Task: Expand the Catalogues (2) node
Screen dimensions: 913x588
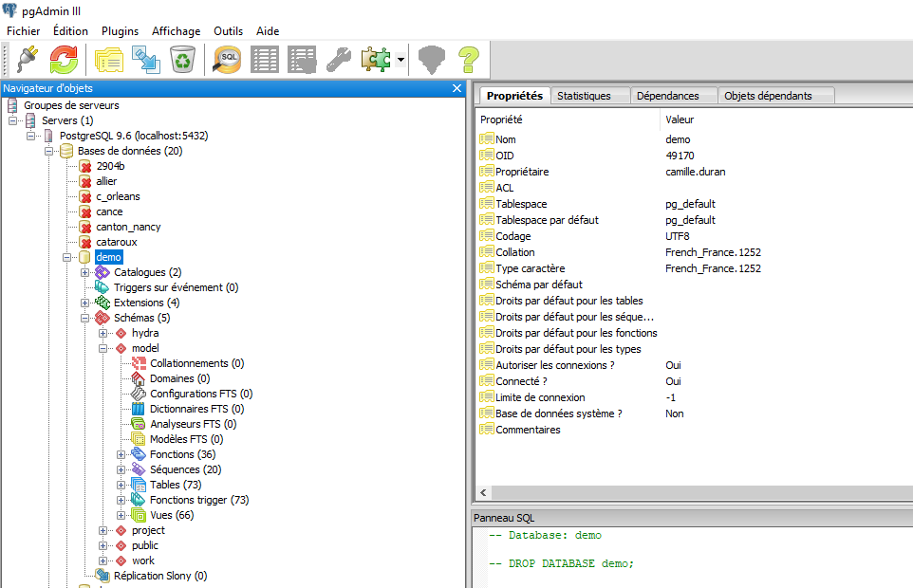Action: point(85,272)
